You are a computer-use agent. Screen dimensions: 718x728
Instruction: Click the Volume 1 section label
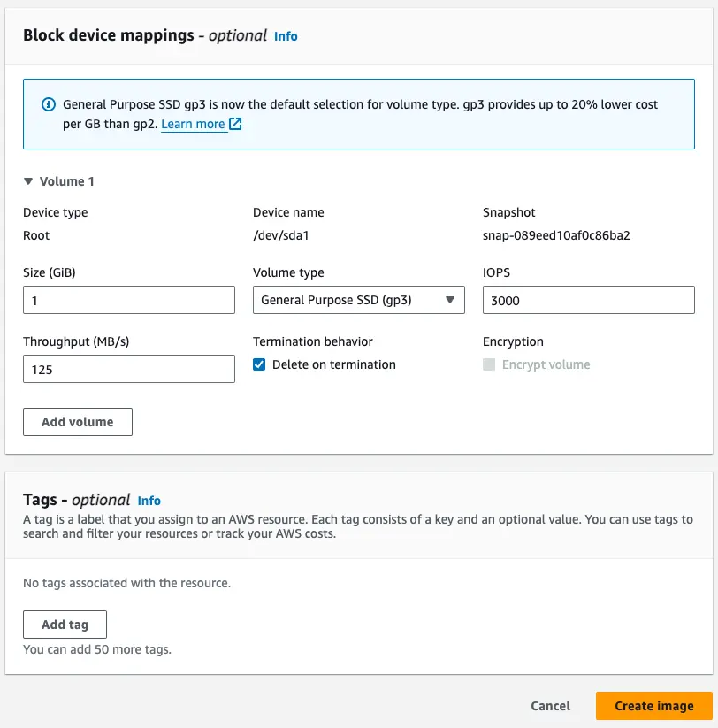point(67,181)
